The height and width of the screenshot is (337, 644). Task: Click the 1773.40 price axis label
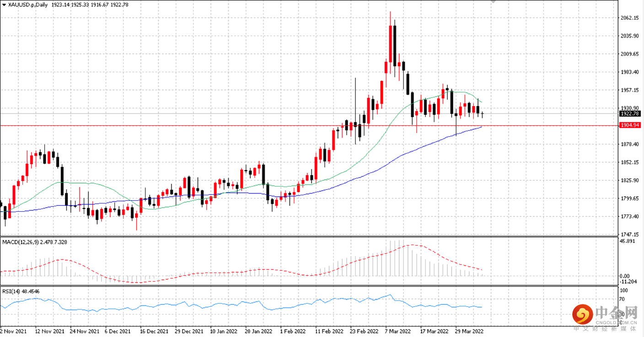tap(630, 216)
